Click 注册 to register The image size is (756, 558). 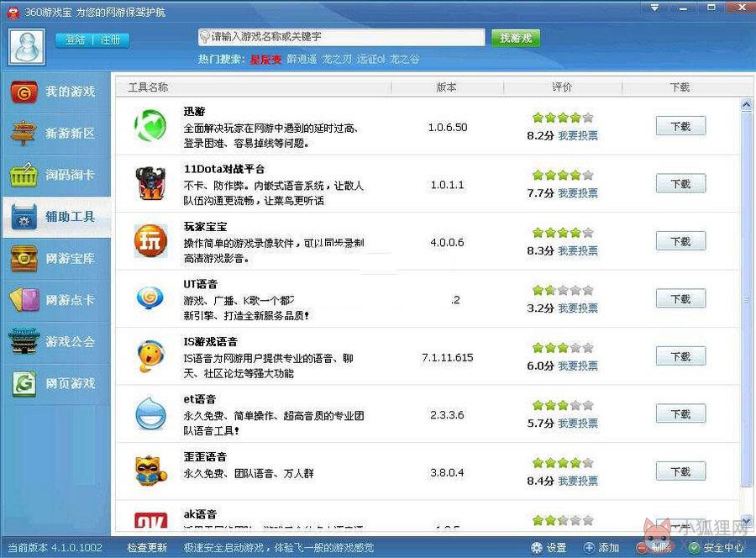point(110,40)
